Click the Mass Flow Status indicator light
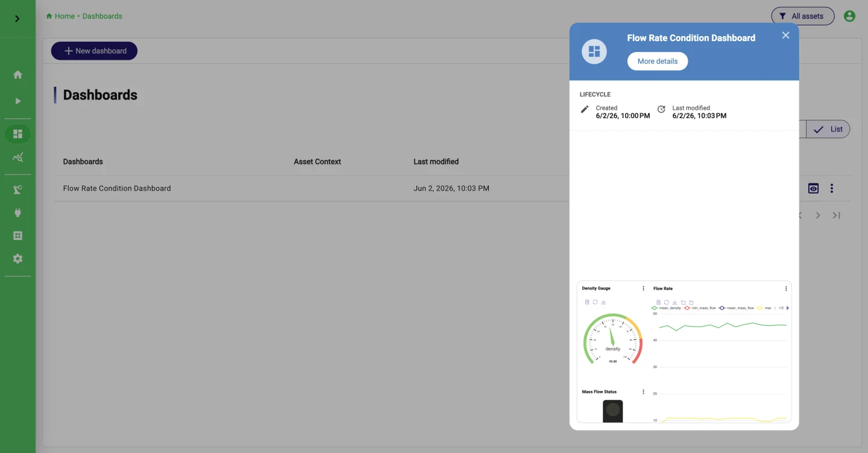This screenshot has height=453, width=868. click(613, 410)
